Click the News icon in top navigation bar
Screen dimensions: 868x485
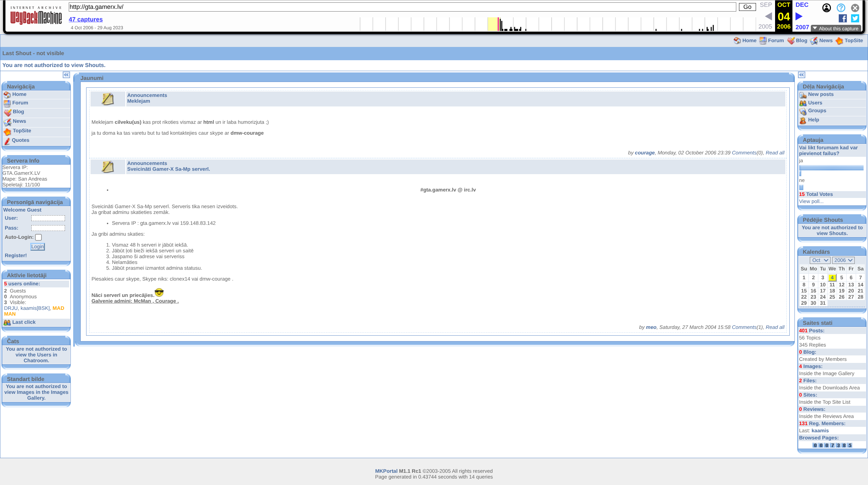pos(814,41)
